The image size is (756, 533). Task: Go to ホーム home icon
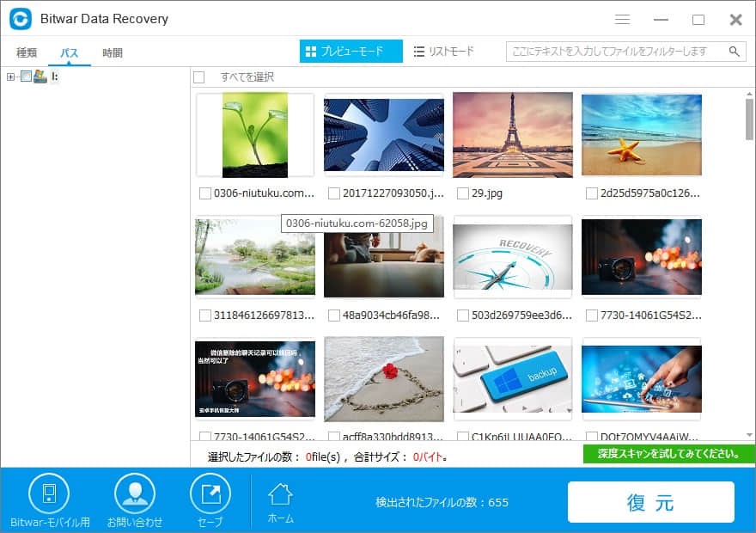pyautogui.click(x=280, y=494)
